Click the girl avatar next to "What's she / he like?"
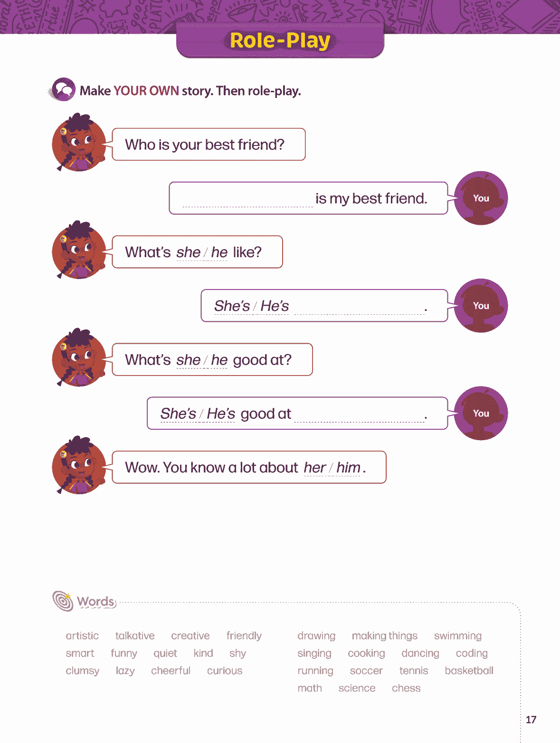The height and width of the screenshot is (743, 560). pos(79,251)
